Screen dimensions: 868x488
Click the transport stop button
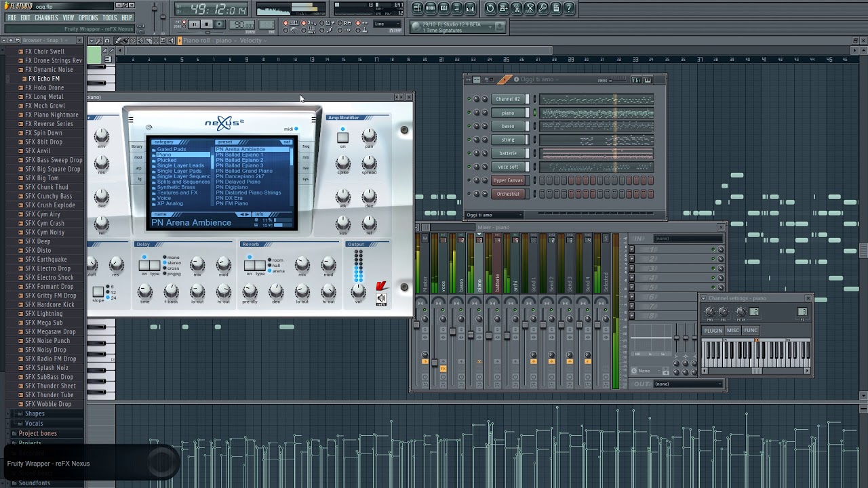[207, 24]
